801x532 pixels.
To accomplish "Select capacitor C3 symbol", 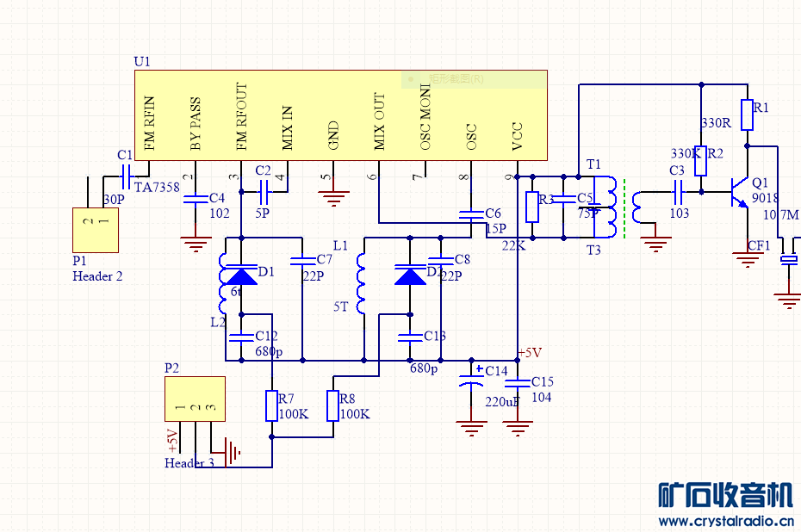I will click(x=679, y=192).
